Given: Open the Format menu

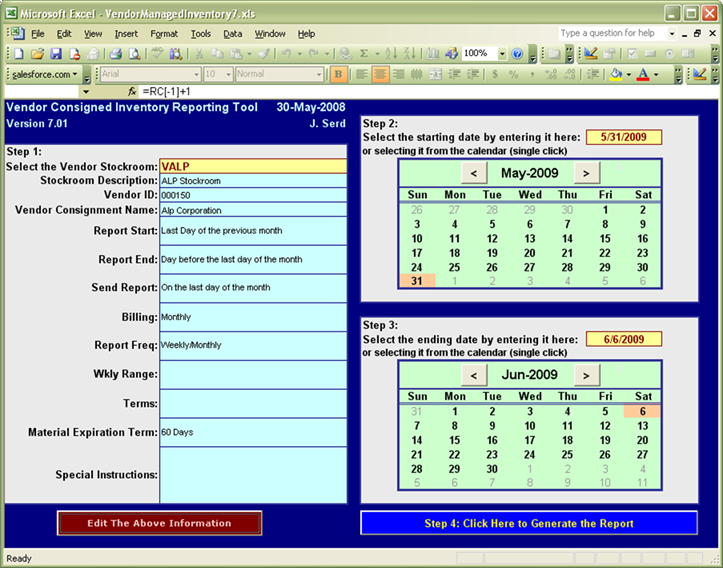Looking at the screenshot, I should click(164, 34).
